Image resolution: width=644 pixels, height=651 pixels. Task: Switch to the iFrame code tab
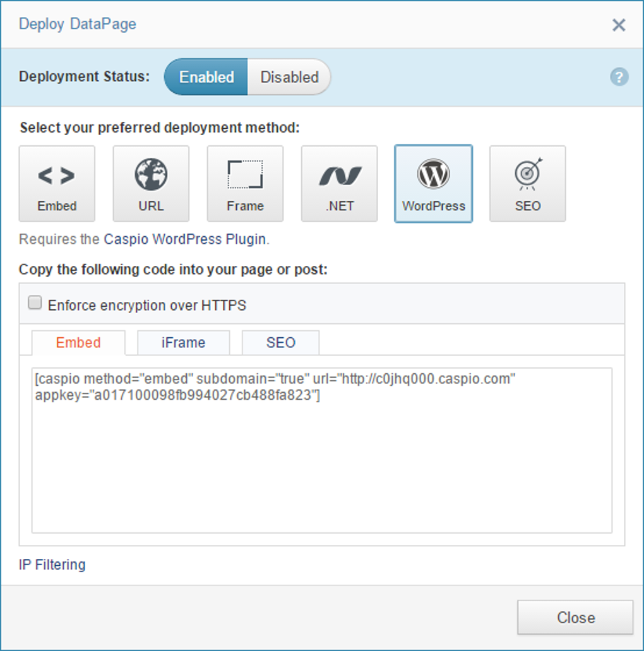click(x=183, y=342)
